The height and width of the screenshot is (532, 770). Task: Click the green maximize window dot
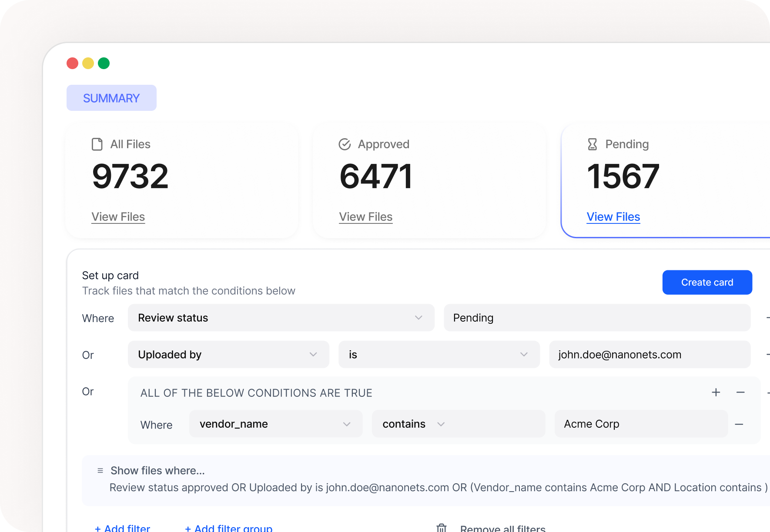click(104, 63)
